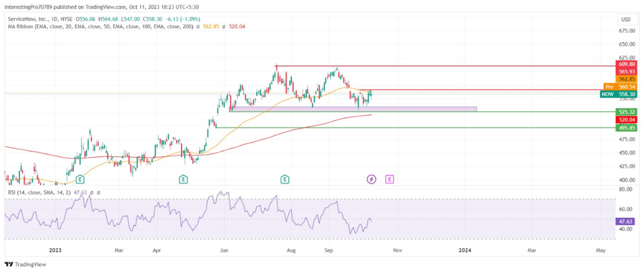644x272 pixels.
Task: Click the USD currency button
Action: [x=626, y=19]
